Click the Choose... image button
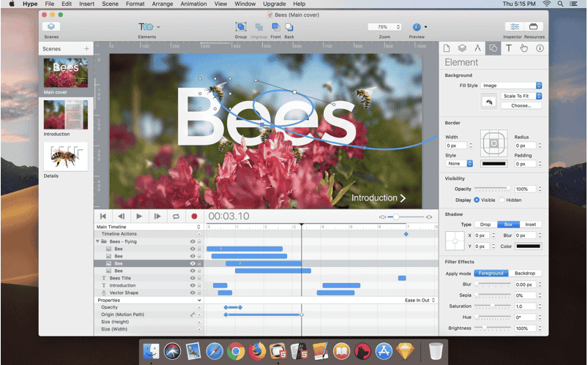 (x=521, y=105)
